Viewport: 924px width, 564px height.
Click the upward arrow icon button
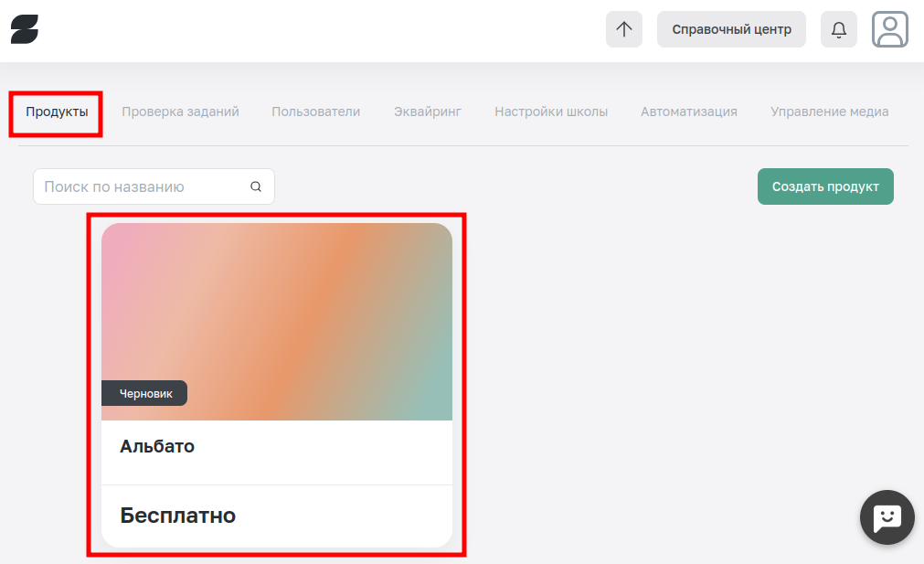point(624,29)
